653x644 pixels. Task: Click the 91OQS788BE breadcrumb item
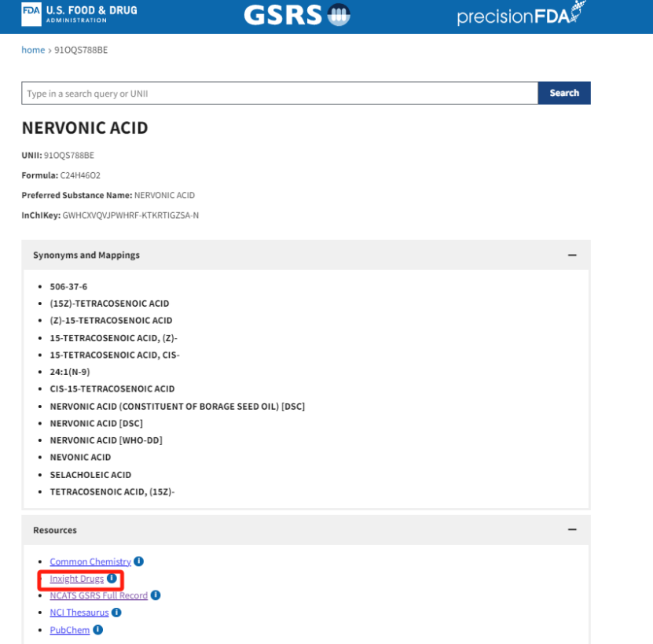(x=81, y=50)
